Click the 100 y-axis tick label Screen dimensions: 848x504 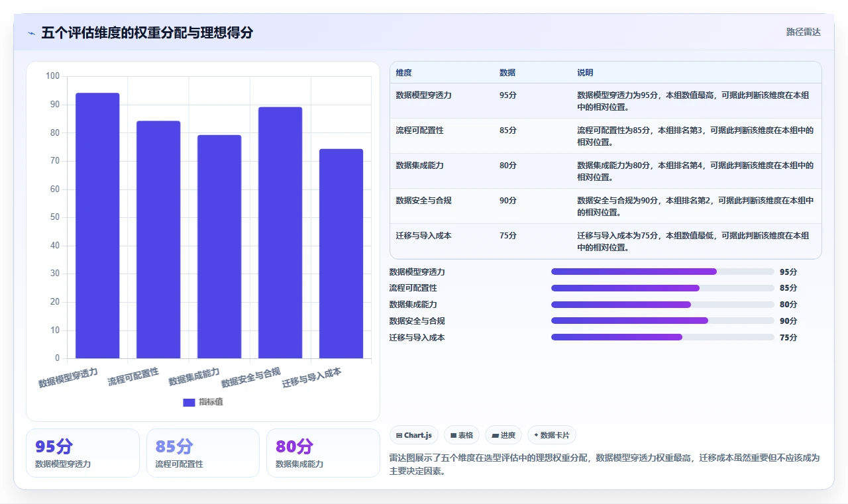point(52,76)
